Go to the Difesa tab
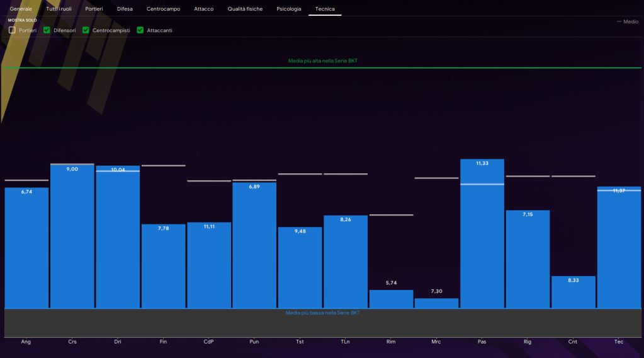This screenshot has height=358, width=644. coord(125,9)
